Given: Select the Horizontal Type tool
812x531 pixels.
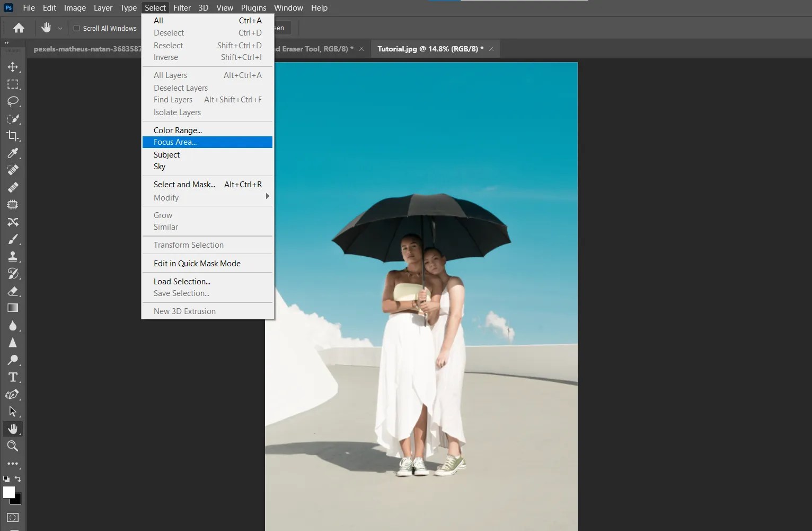Looking at the screenshot, I should point(13,377).
